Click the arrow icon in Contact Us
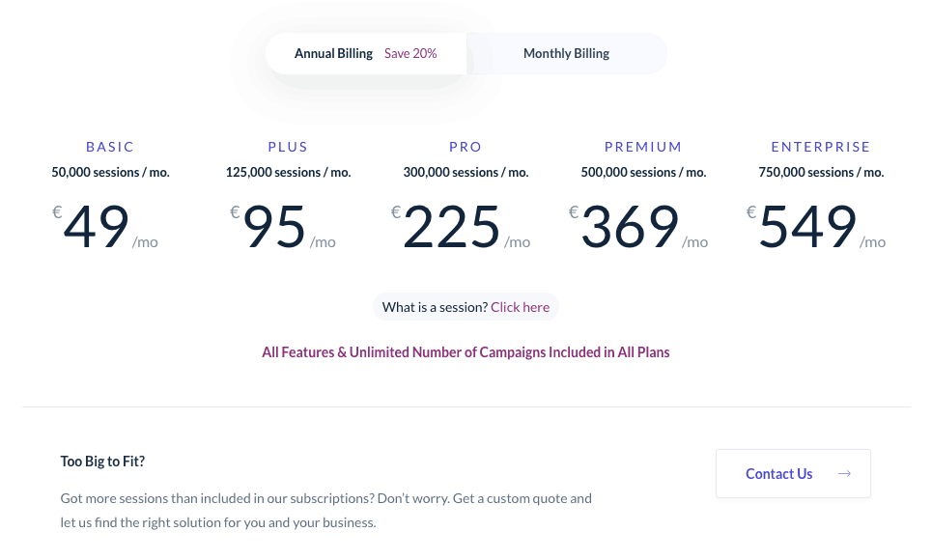 pos(844,474)
